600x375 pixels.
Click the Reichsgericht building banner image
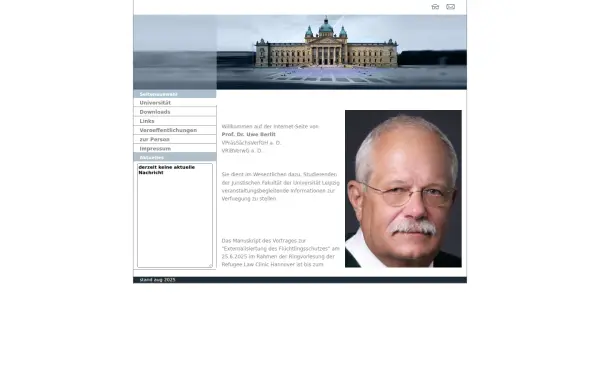tap(300, 52)
